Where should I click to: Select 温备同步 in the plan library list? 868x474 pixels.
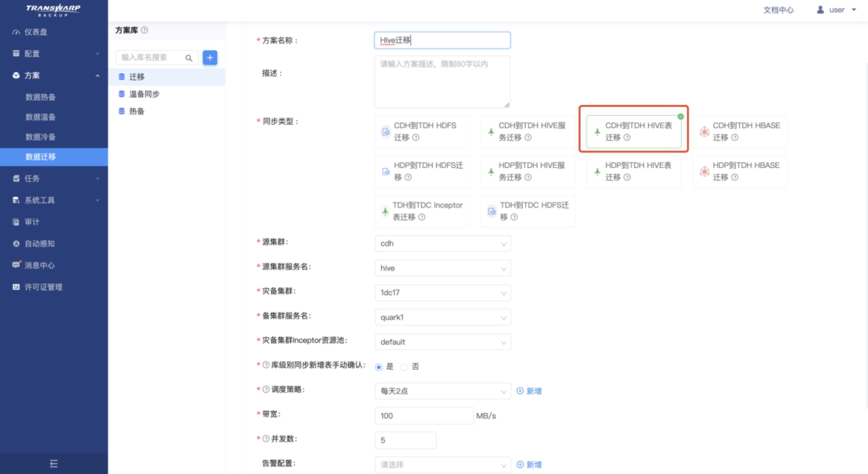click(144, 94)
